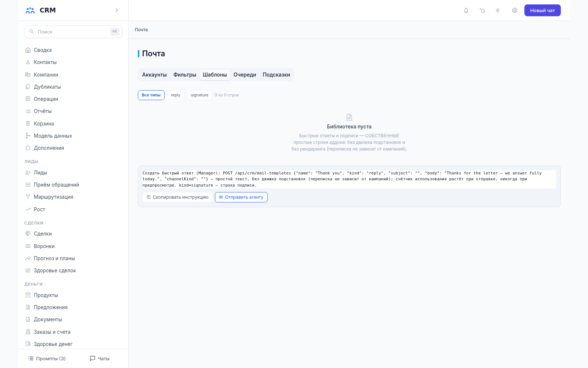Screen dimensions: 588x368
Task: Open the notifications bell
Action: pyautogui.click(x=466, y=10)
